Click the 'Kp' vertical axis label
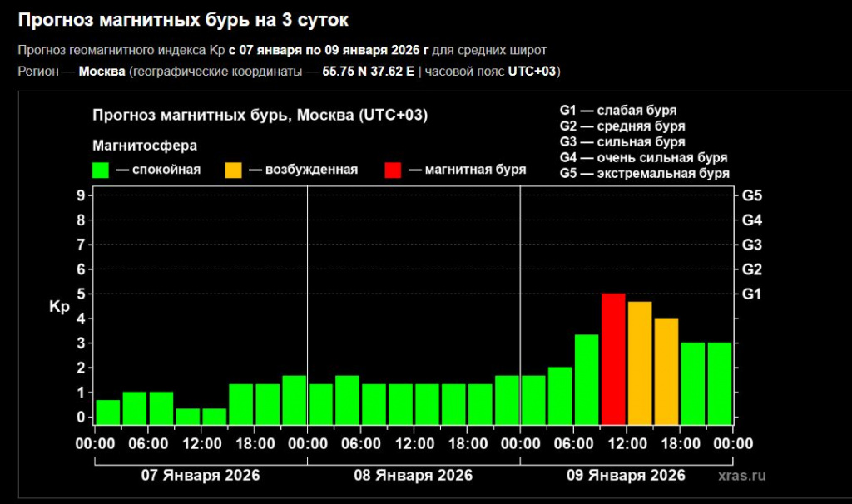The height and width of the screenshot is (504, 852). [x=59, y=306]
